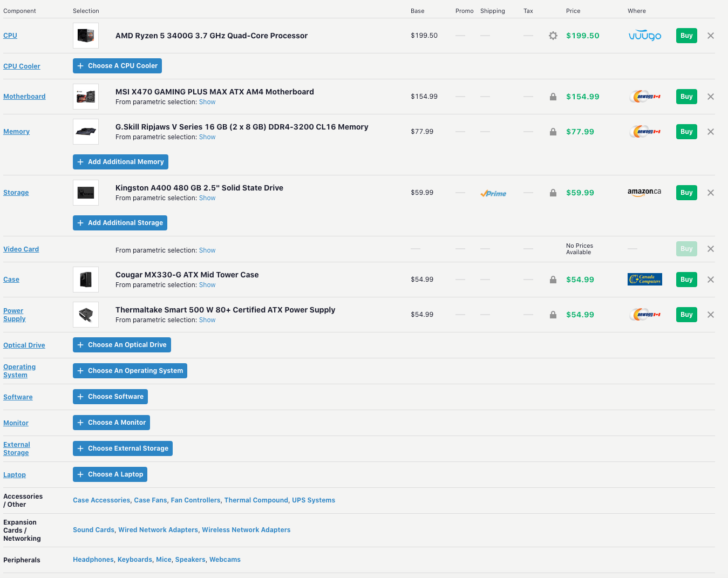
Task: Show the parametric selection for the video card
Action: tap(207, 250)
